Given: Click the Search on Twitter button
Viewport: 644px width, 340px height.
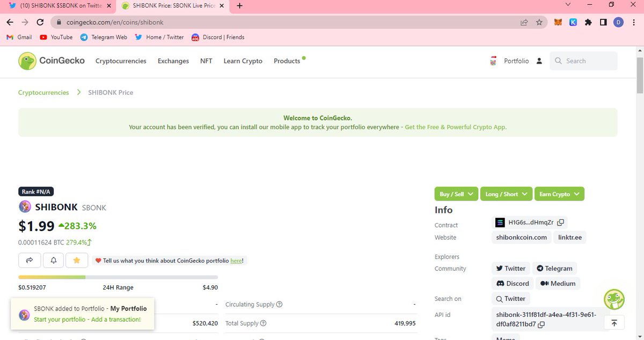Looking at the screenshot, I should [511, 299].
